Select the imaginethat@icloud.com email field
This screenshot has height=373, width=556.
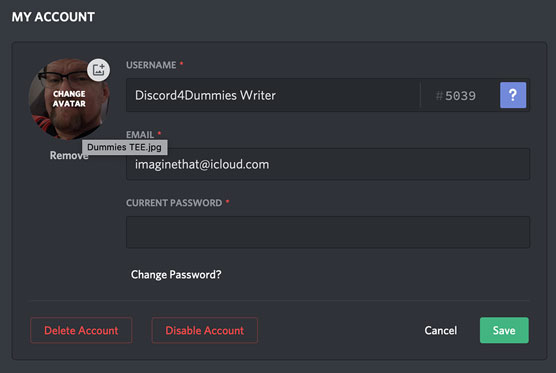pyautogui.click(x=328, y=164)
